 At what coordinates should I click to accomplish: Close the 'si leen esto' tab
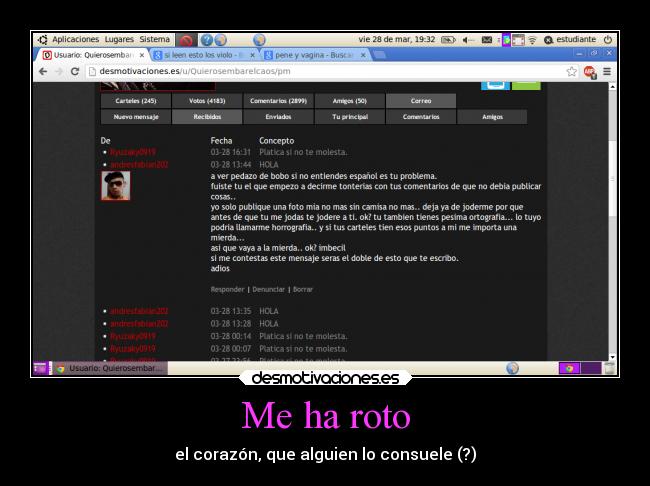point(252,55)
